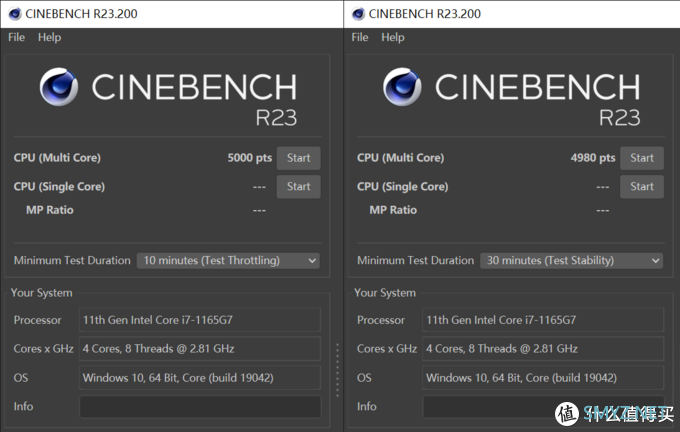The height and width of the screenshot is (432, 680).
Task: Click the dotted splitter handle between windows
Action: (337, 370)
